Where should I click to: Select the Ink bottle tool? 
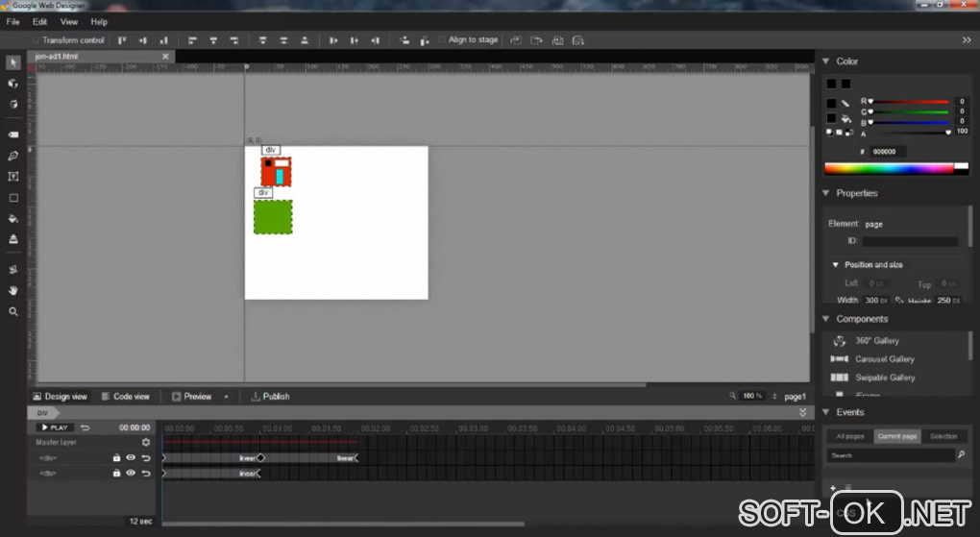(x=13, y=239)
